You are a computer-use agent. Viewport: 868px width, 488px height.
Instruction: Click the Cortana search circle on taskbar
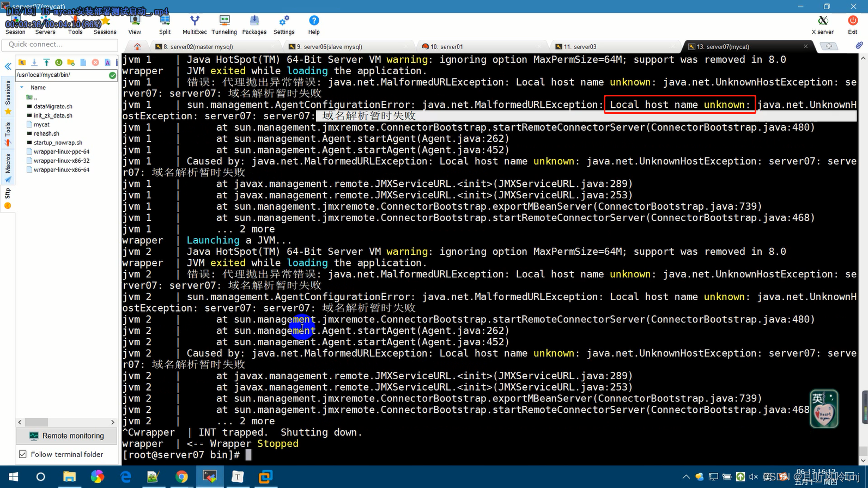pyautogui.click(x=41, y=477)
